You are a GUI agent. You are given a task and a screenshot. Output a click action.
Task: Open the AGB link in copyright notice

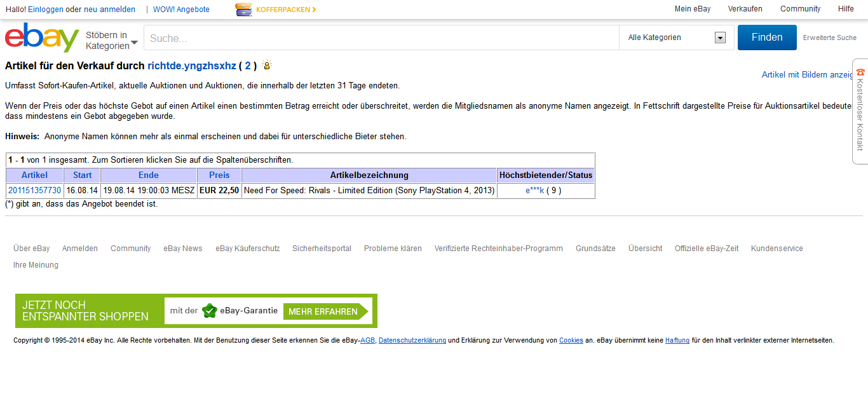[367, 341]
